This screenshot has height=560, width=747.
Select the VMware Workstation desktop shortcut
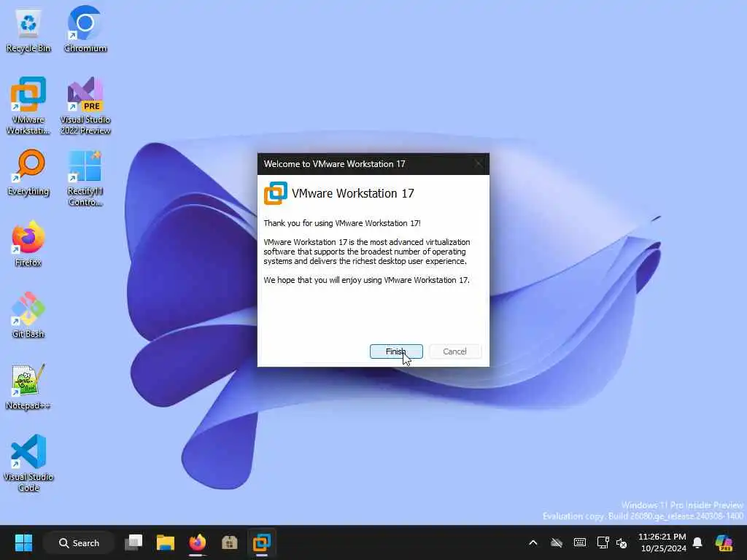28,106
